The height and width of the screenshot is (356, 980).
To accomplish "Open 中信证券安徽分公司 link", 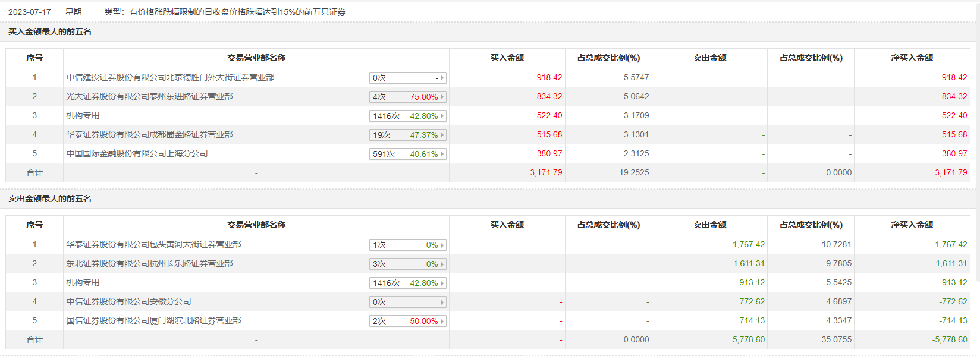I will click(x=128, y=301).
